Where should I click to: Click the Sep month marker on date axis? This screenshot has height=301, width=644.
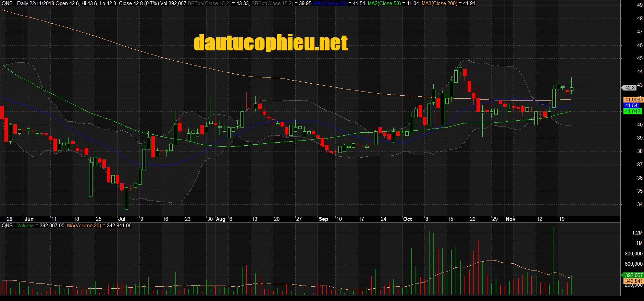pos(323,219)
